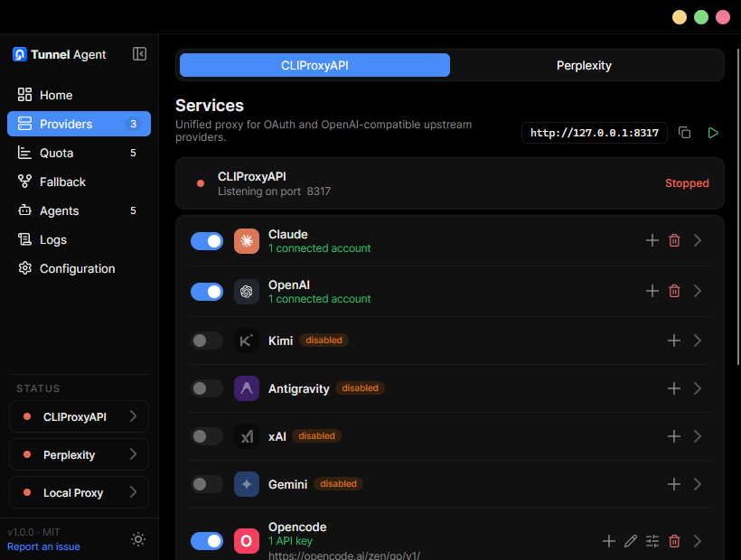Add an account to Kimi
Image resolution: width=741 pixels, height=560 pixels.
point(674,341)
